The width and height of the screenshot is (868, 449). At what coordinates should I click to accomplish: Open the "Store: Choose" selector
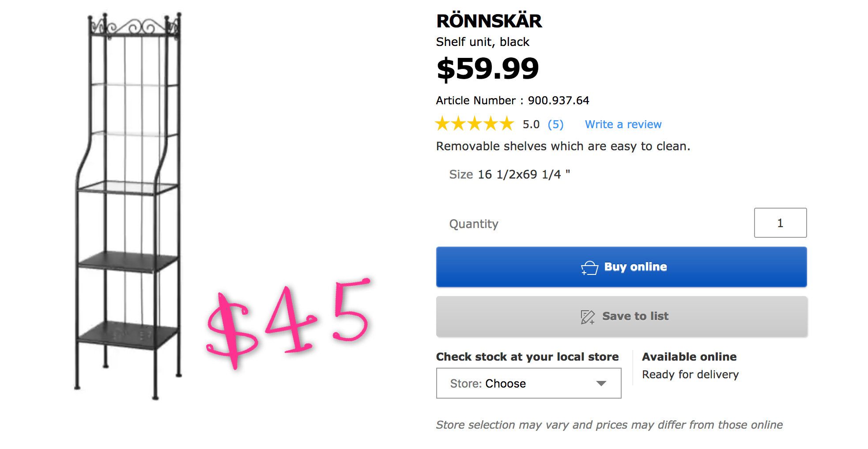[x=528, y=384]
